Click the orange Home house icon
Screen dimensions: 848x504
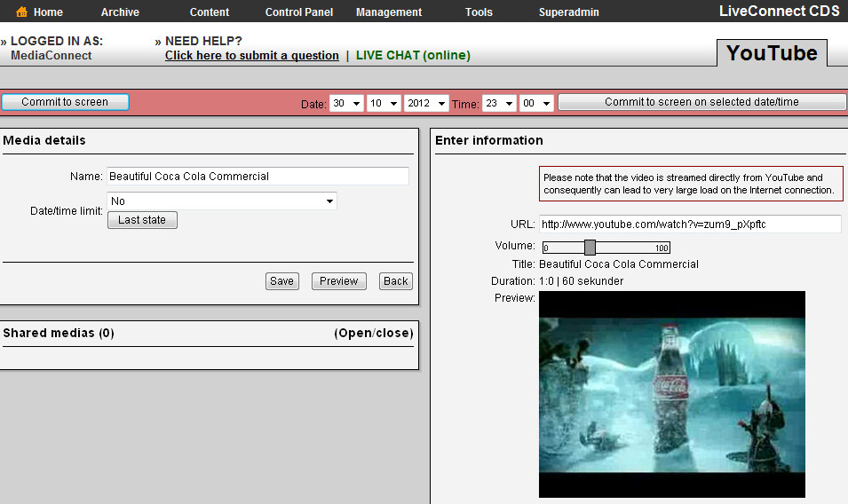(21, 12)
